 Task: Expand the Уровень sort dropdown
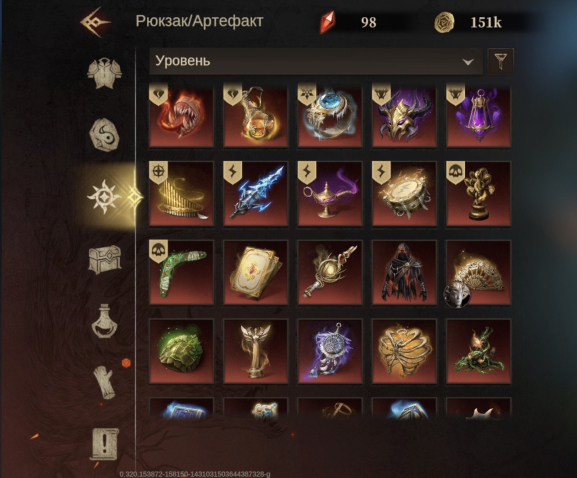(x=316, y=61)
